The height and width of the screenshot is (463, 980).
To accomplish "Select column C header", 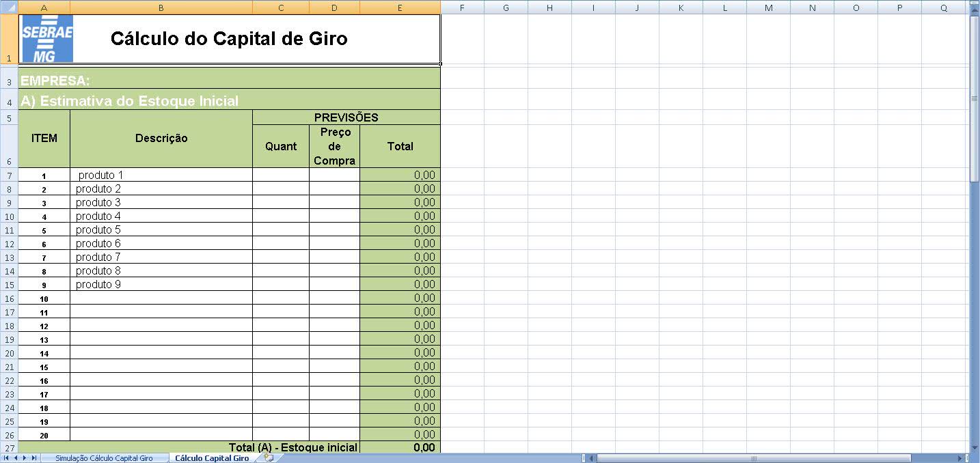I will pyautogui.click(x=281, y=7).
